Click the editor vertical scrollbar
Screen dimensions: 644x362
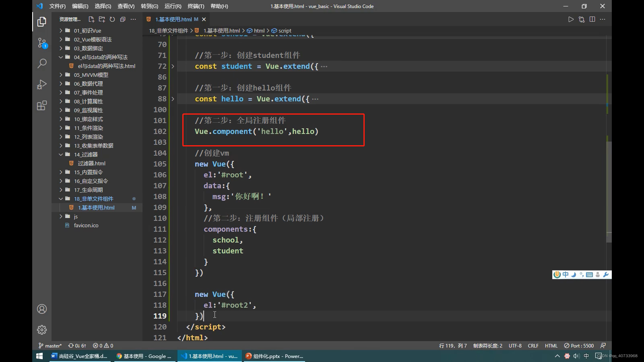[609, 192]
